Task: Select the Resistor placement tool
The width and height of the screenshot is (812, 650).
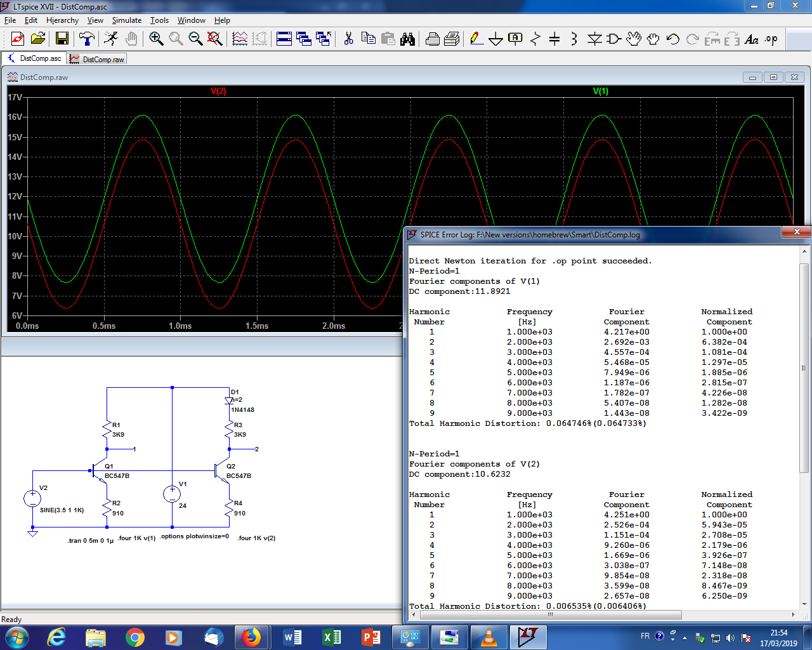Action: pyautogui.click(x=535, y=39)
